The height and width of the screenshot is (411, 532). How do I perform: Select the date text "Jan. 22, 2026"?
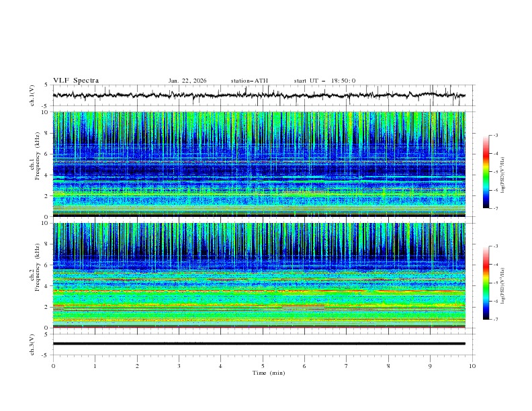click(187, 81)
